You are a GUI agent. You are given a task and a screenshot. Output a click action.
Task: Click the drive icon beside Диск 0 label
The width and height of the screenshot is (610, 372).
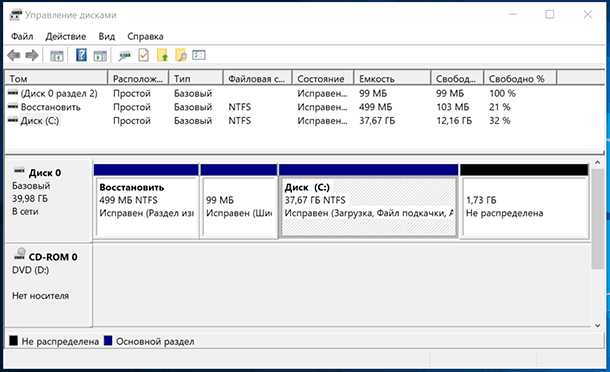19,171
